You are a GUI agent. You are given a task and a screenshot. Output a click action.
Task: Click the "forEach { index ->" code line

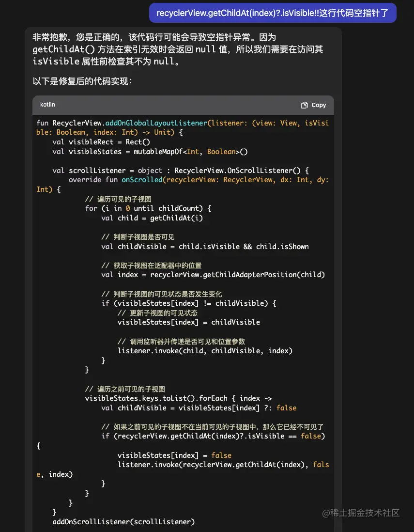point(237,398)
